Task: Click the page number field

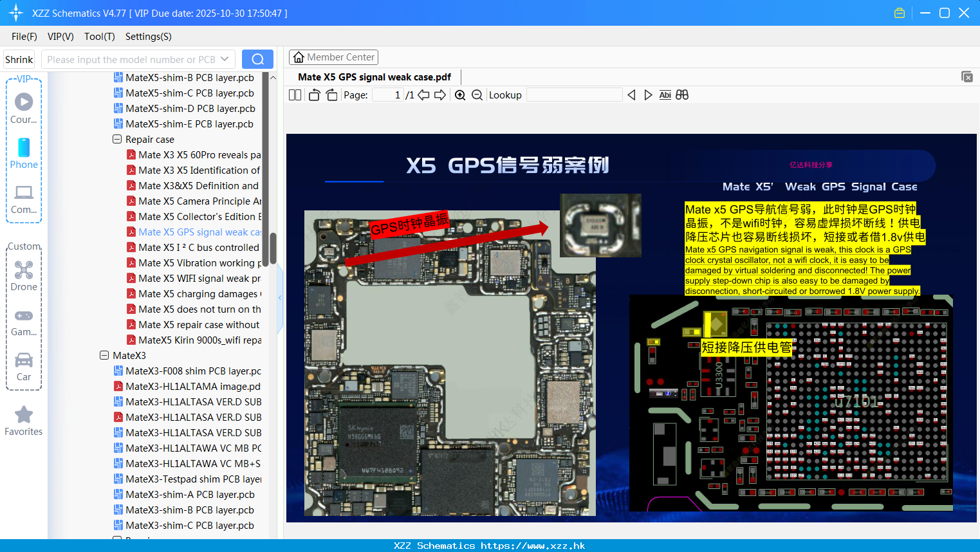Action: (387, 95)
